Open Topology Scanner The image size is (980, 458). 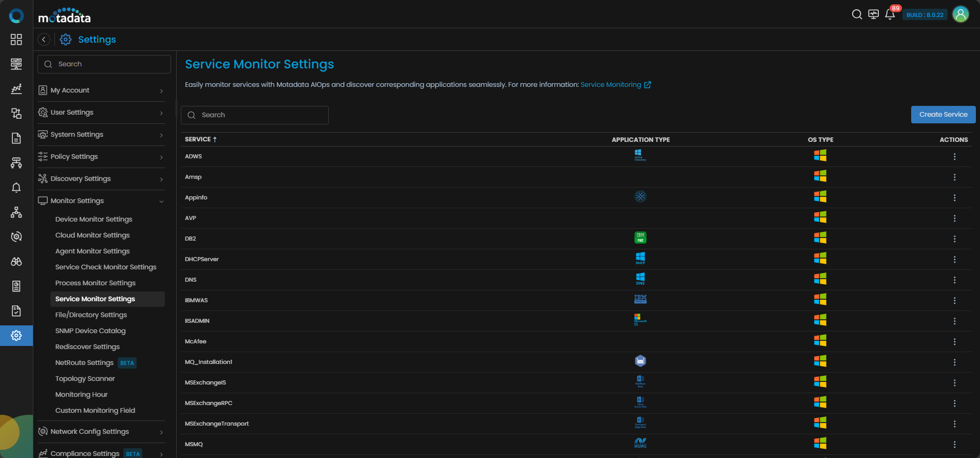(x=85, y=379)
